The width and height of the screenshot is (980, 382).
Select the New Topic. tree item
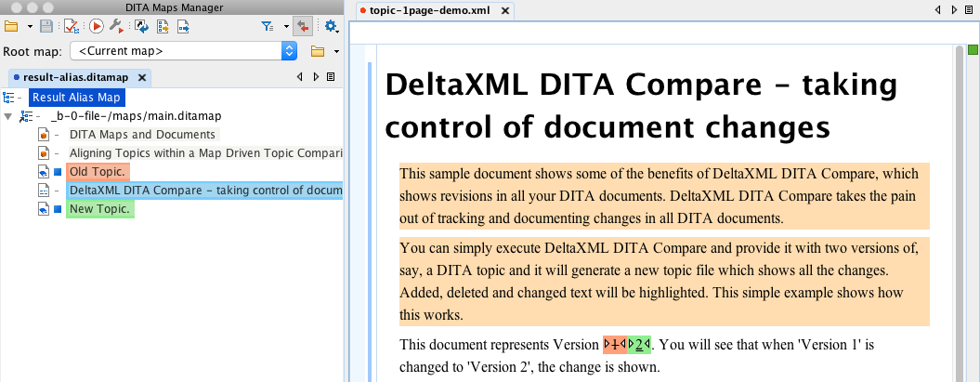100,209
